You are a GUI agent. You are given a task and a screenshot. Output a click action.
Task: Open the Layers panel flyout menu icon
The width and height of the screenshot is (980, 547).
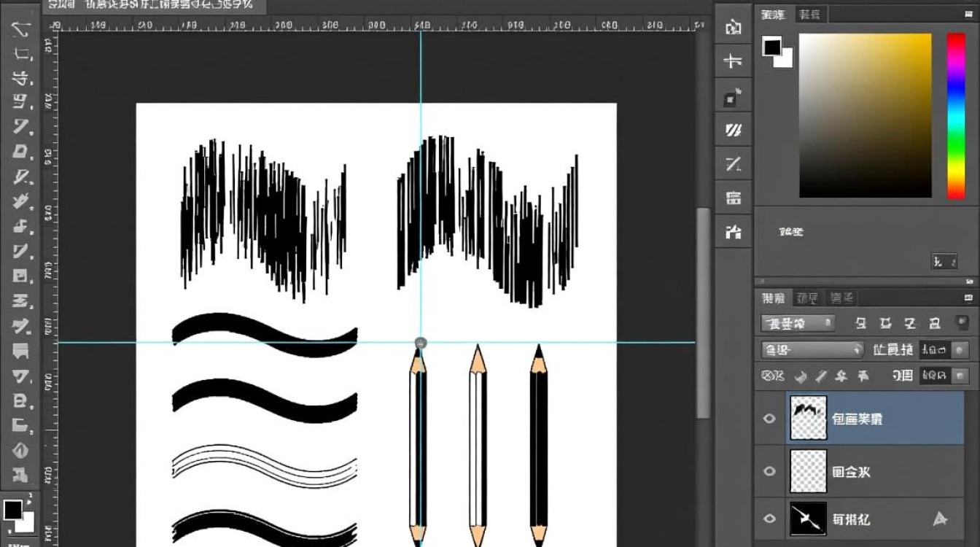(968, 298)
